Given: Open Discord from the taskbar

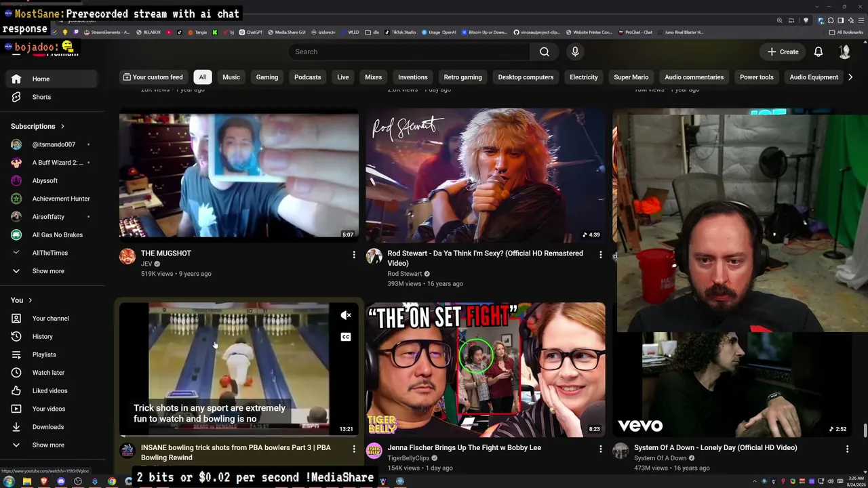Looking at the screenshot, I should [61, 481].
